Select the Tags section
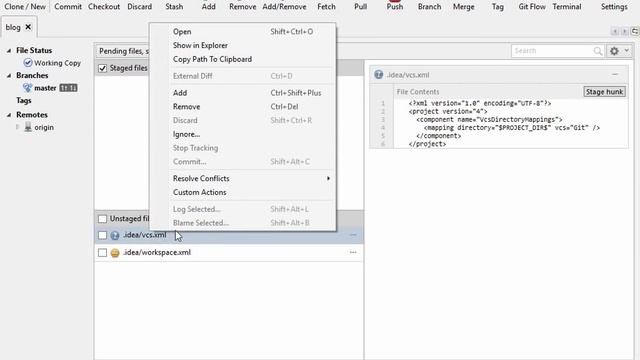Viewport: 640px width, 360px height. (x=24, y=100)
